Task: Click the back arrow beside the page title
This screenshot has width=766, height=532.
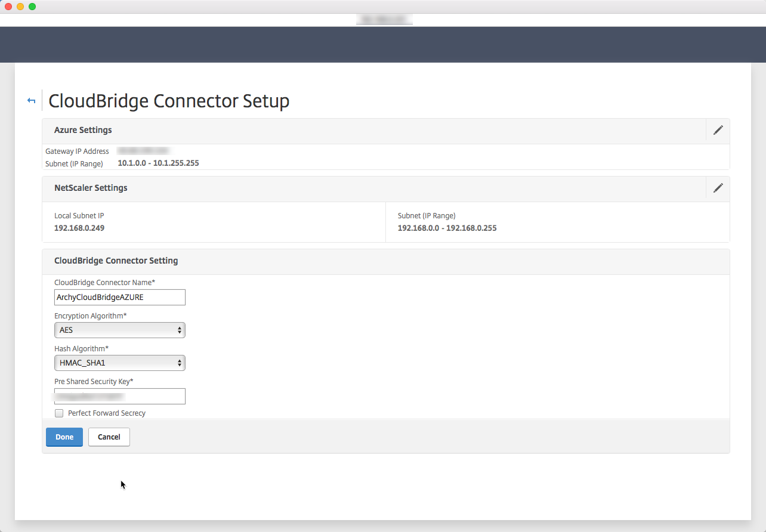Action: click(32, 101)
